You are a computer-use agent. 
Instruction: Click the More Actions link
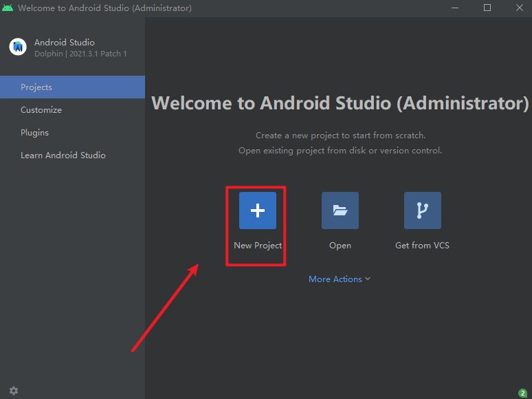point(335,279)
